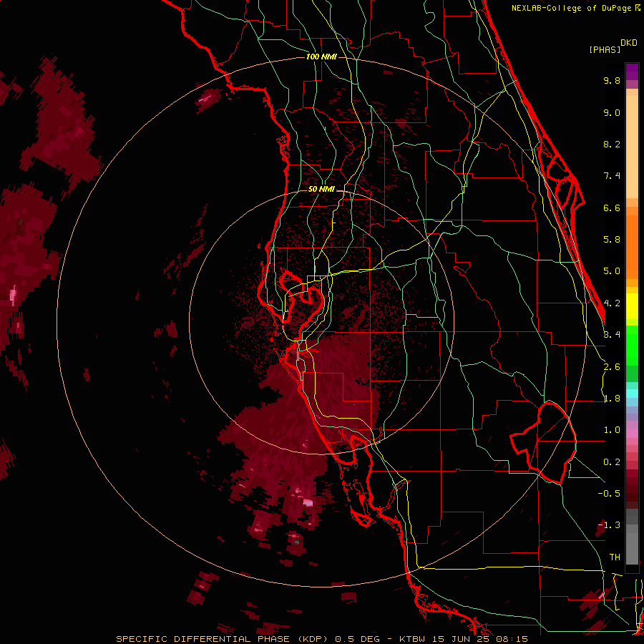Click the [PHAS] legend header
644x644 pixels.
click(605, 49)
